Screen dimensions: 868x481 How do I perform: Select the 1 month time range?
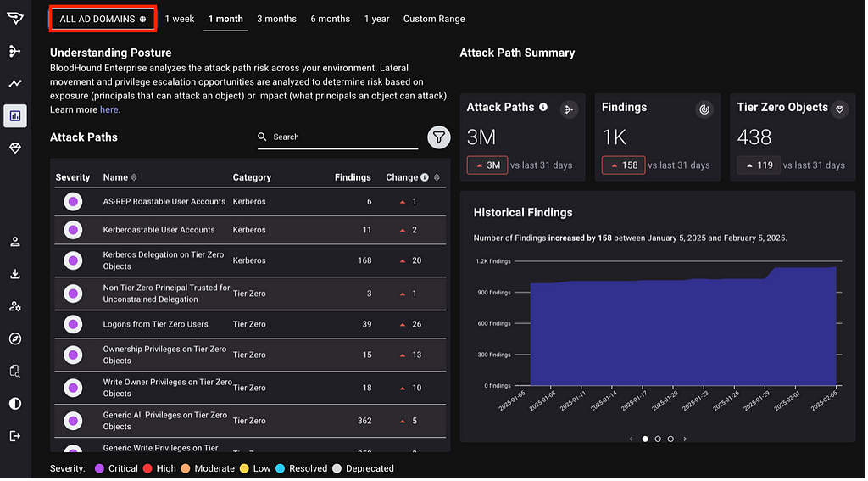point(225,19)
